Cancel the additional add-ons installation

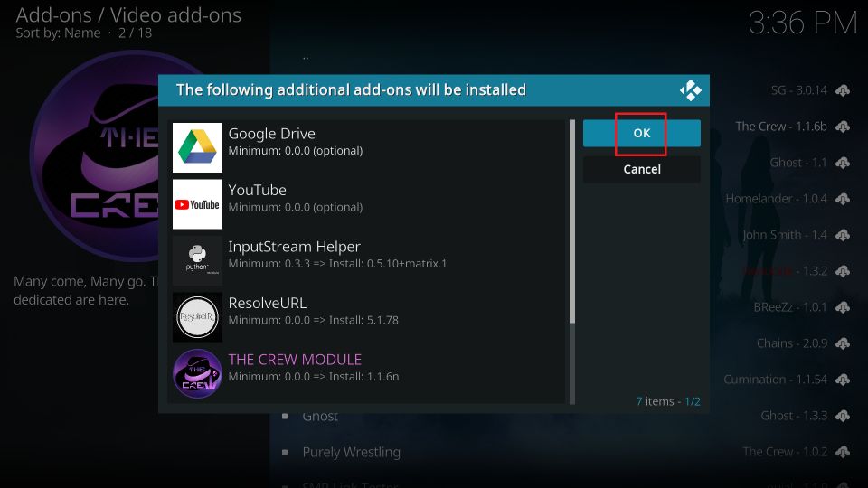point(642,169)
